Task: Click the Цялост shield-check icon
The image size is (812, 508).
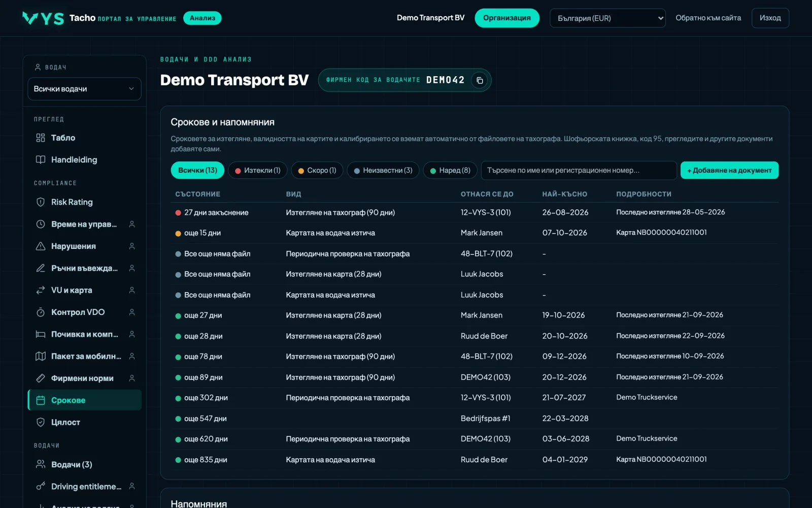Action: (41, 422)
